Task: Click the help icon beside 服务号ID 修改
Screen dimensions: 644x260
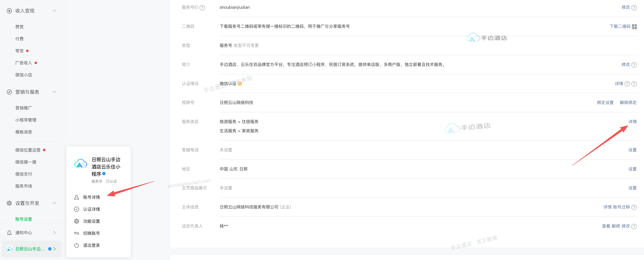Action: click(x=634, y=8)
